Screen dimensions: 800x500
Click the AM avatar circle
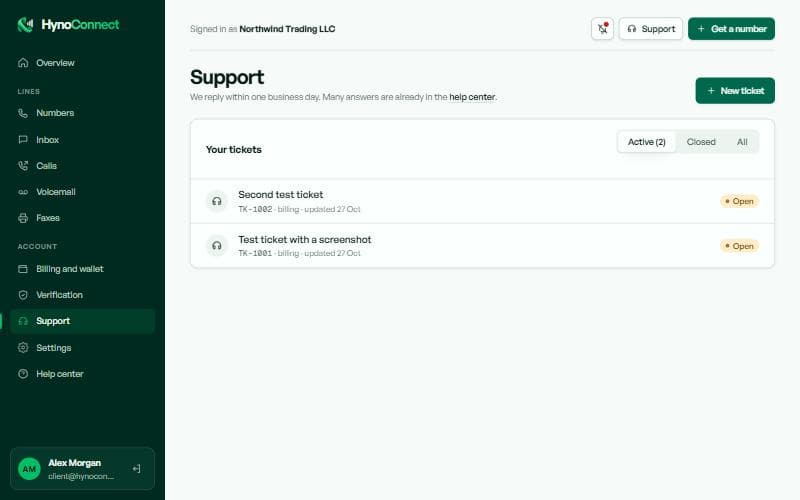[x=29, y=469]
